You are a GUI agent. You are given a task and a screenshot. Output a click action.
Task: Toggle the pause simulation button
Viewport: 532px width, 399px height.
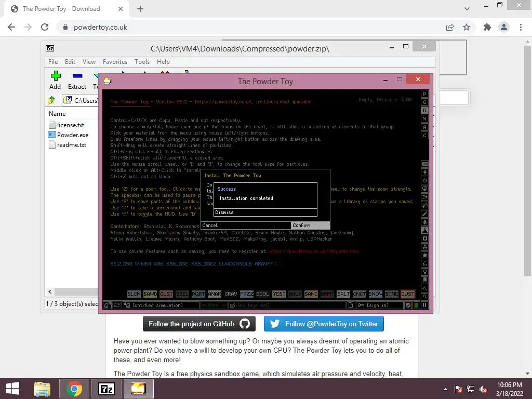point(424,305)
